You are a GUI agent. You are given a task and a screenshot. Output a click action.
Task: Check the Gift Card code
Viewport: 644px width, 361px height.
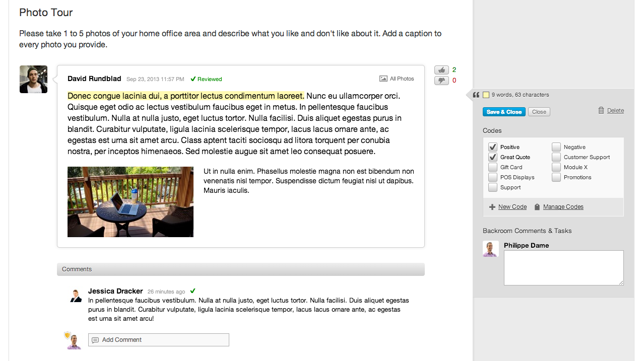(493, 167)
